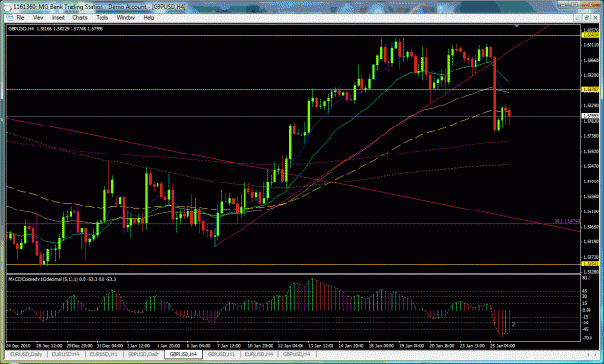The width and height of the screenshot is (604, 364).
Task: Select the highlighted active GBPUSD,H4 tab
Action: tap(184, 354)
